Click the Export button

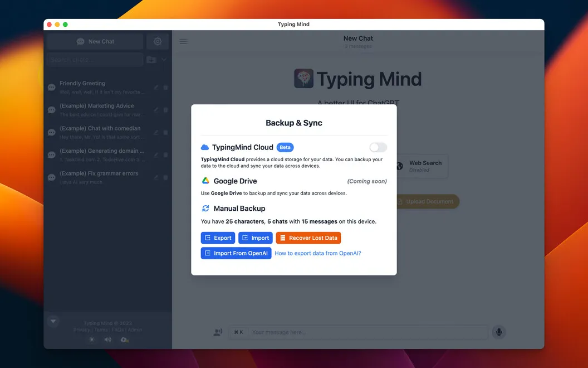(x=218, y=238)
